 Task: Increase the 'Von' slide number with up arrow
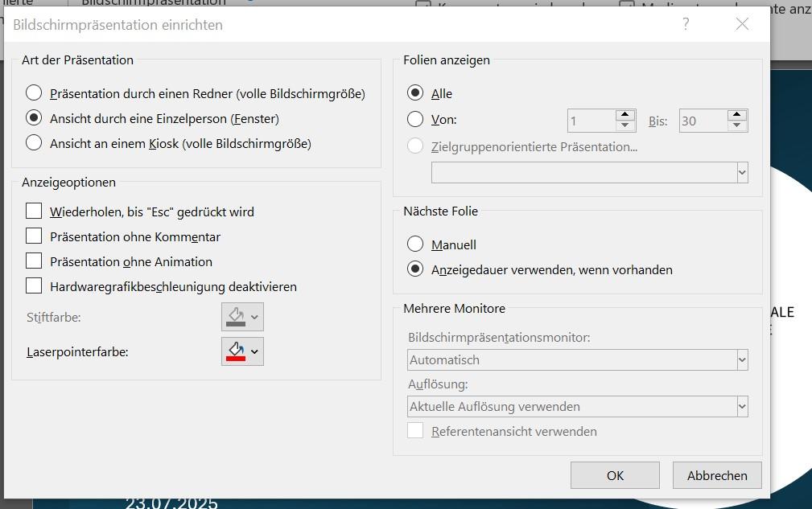tap(625, 115)
